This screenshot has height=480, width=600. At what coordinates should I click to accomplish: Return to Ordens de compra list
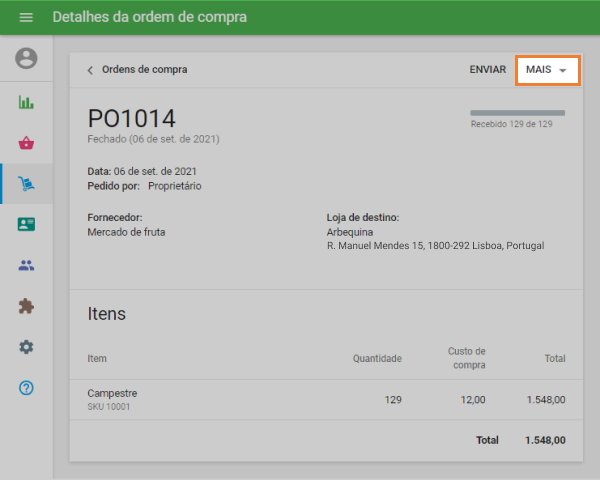tap(144, 70)
